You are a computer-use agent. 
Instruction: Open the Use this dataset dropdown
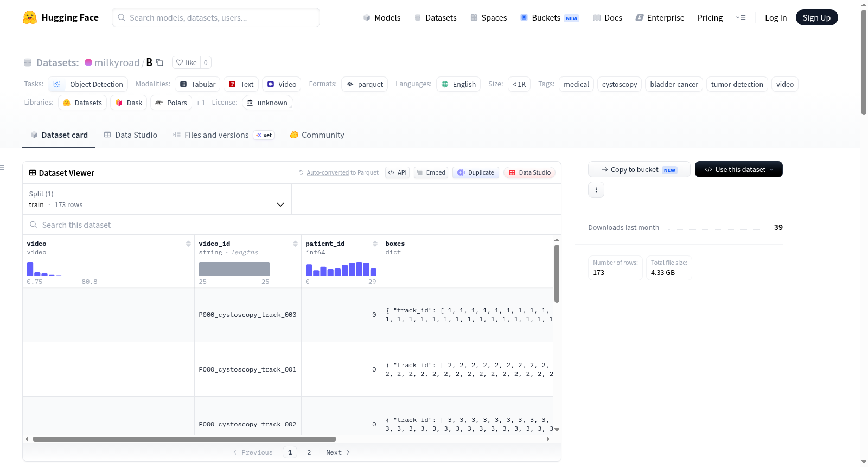coord(739,169)
